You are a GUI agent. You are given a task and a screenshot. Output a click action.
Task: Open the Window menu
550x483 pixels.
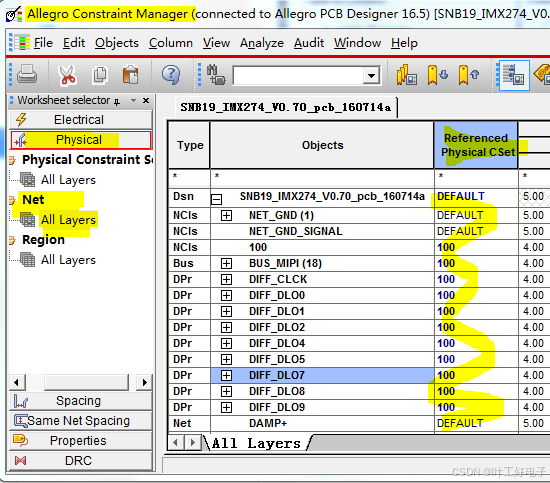tap(357, 43)
